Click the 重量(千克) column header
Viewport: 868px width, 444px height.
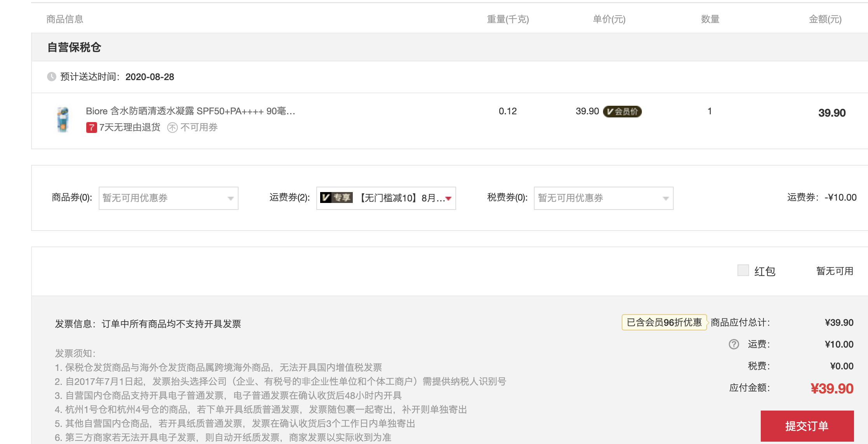[508, 19]
